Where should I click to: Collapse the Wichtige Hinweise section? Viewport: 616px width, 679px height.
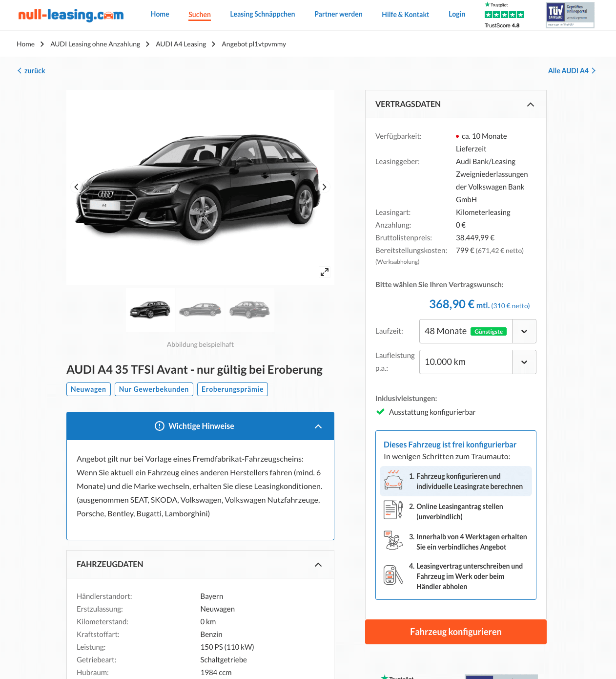tap(318, 426)
